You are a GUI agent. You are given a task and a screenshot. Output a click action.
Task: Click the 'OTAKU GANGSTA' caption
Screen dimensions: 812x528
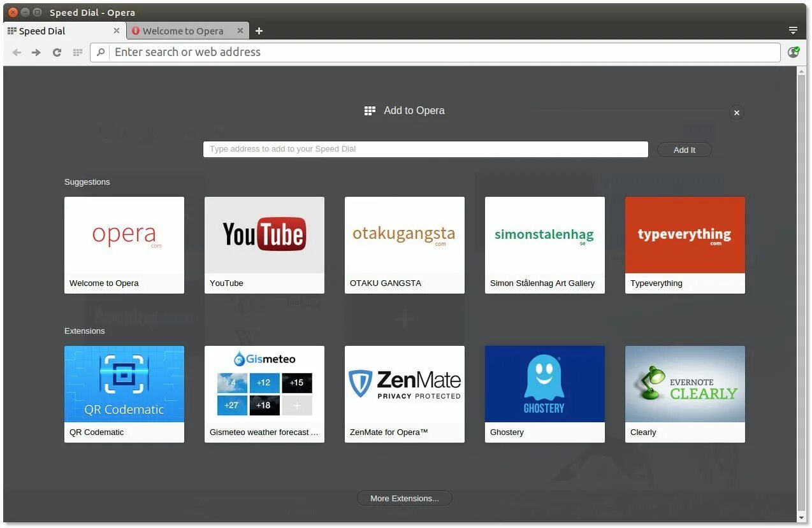(x=386, y=283)
